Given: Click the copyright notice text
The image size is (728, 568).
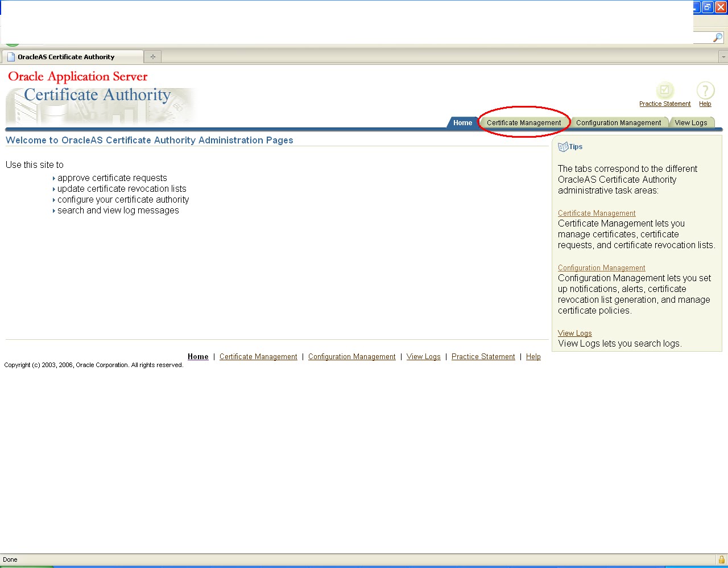Looking at the screenshot, I should click(94, 365).
